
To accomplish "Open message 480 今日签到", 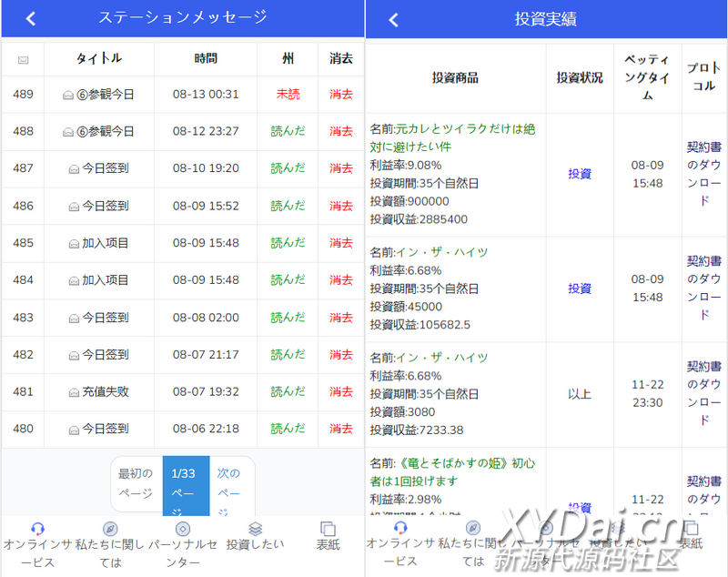I will tap(98, 429).
